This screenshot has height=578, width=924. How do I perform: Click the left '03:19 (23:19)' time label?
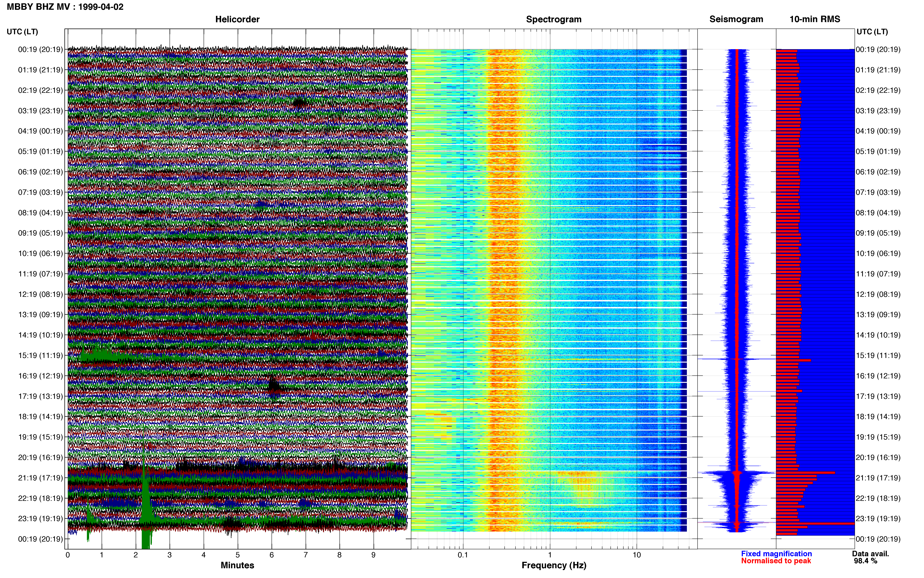coord(40,110)
